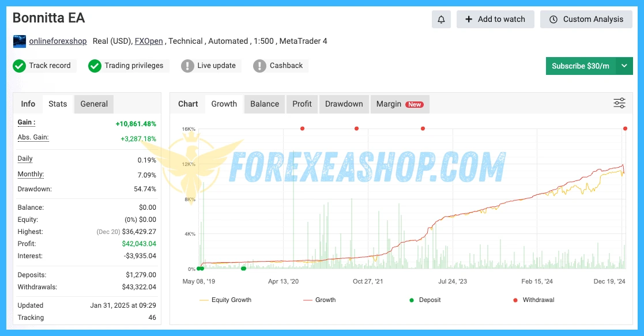
Task: Click the notification bell icon
Action: [x=441, y=19]
